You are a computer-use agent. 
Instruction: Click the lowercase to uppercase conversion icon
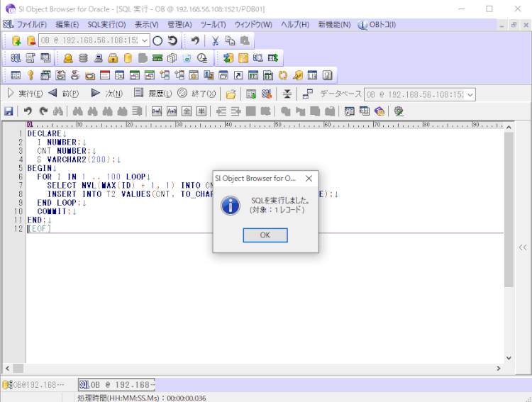click(x=157, y=111)
